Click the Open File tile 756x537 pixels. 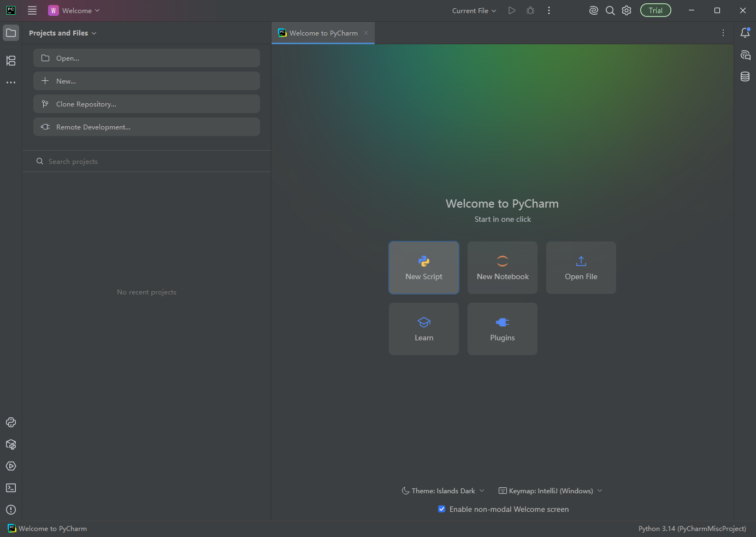click(x=581, y=268)
